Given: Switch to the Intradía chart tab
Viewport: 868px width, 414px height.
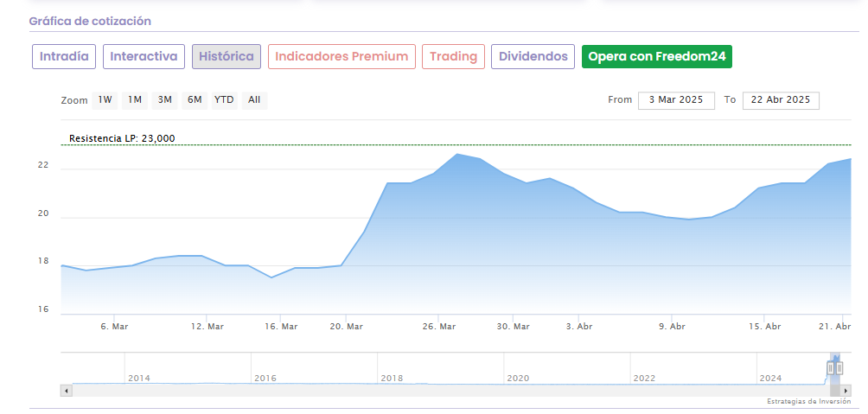Looking at the screenshot, I should tap(64, 57).
